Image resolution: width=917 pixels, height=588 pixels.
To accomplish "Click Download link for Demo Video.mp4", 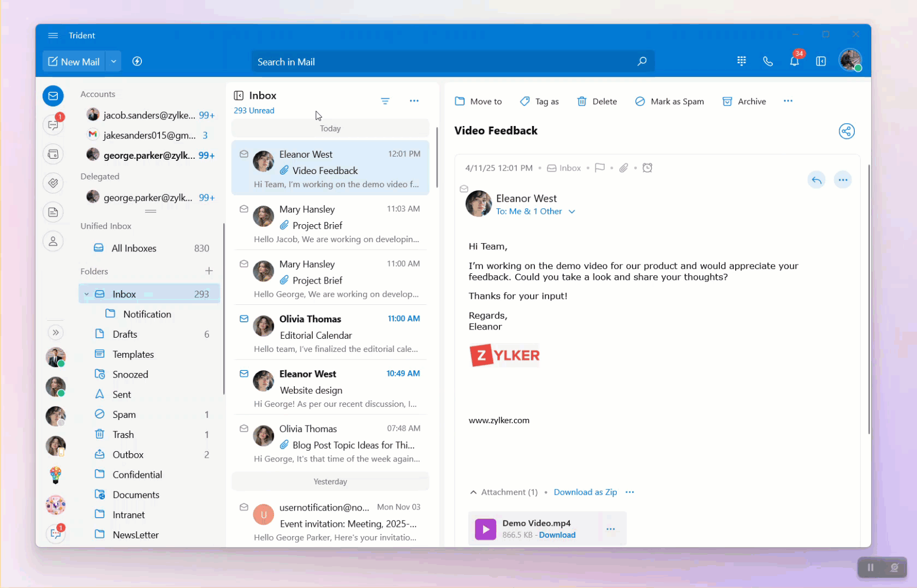I will (557, 535).
